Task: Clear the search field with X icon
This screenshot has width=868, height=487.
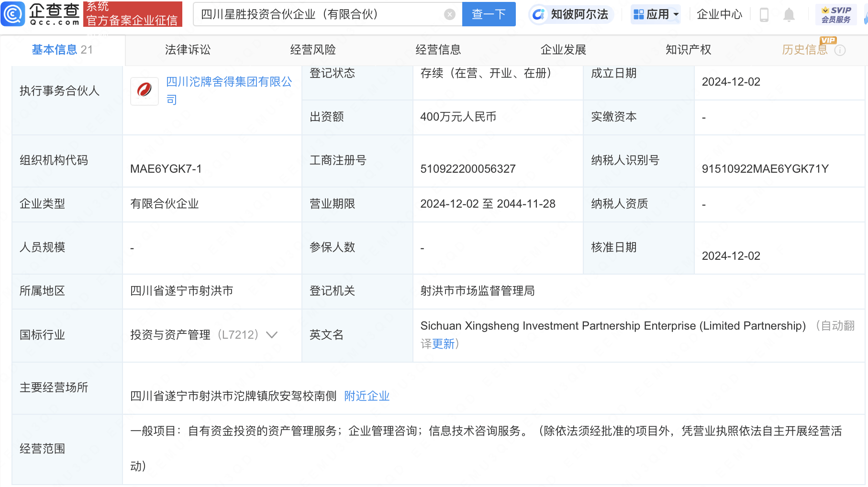Action: point(449,14)
